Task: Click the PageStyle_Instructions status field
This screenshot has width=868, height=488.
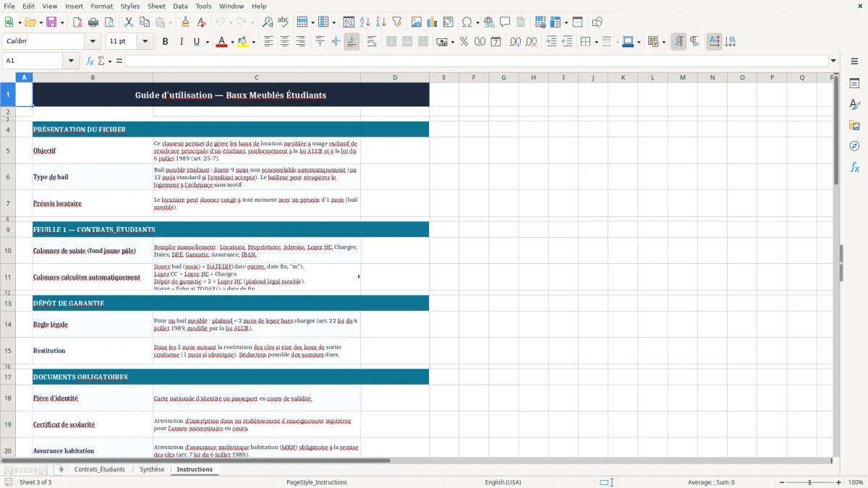Action: 317,482
